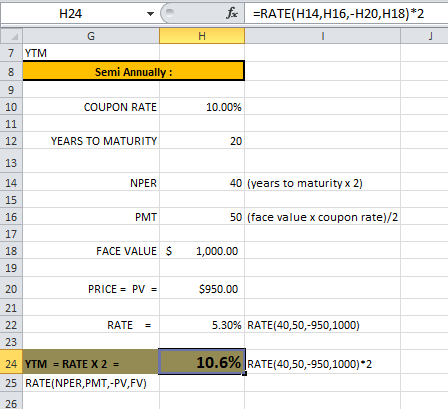Screen dimensions: 448x409
Task: Click the 10.00% coupon rate value
Action: pos(202,107)
